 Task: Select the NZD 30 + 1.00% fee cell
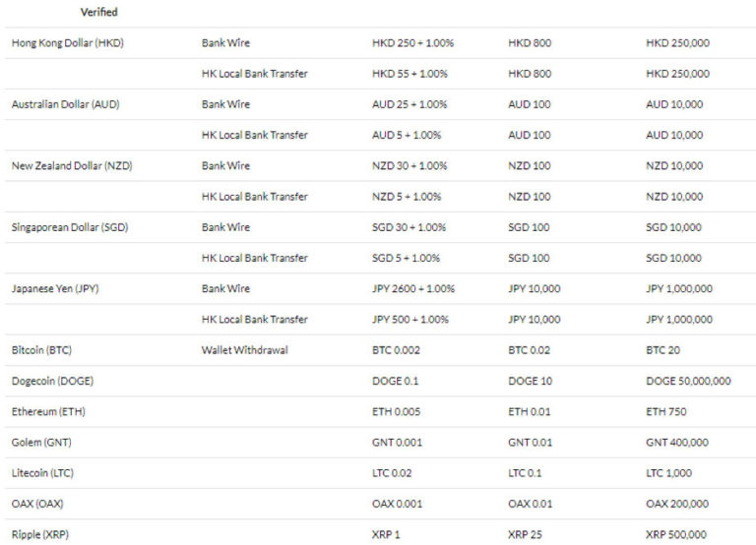pyautogui.click(x=409, y=165)
